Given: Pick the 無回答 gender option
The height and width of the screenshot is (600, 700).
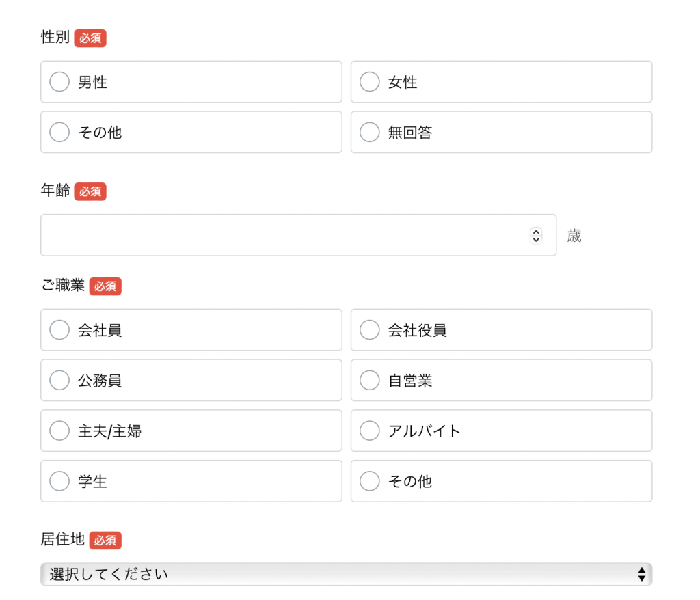Looking at the screenshot, I should tap(369, 133).
